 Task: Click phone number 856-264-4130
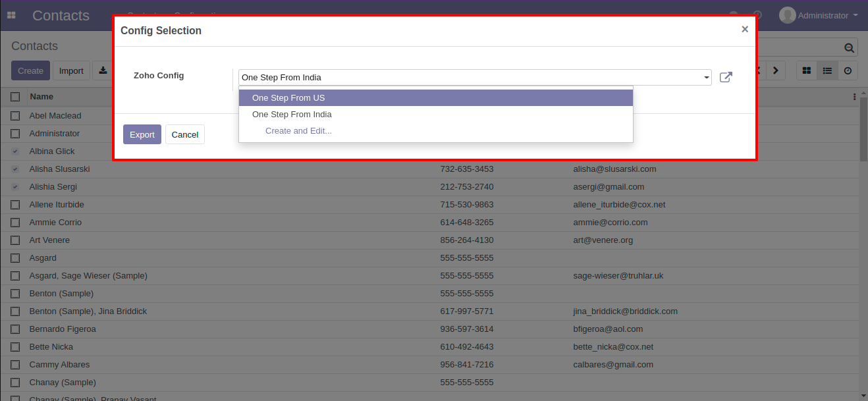point(467,240)
